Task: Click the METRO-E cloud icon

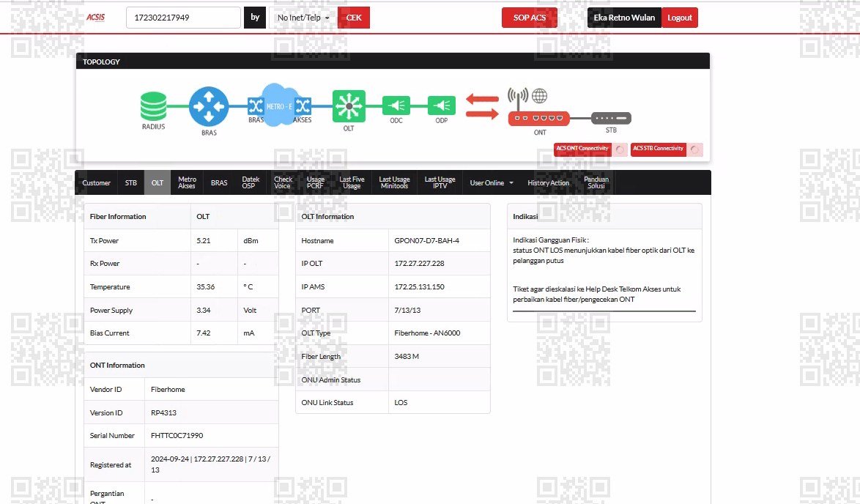Action: [280, 105]
